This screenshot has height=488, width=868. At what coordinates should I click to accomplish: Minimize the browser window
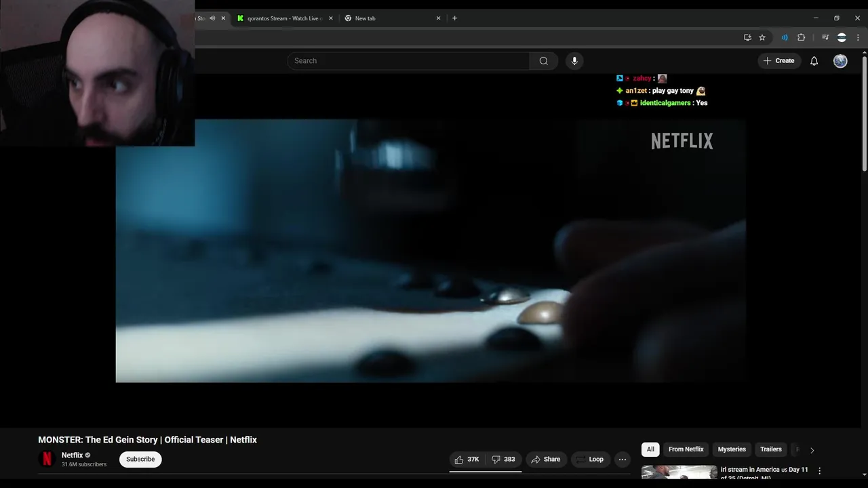point(816,18)
